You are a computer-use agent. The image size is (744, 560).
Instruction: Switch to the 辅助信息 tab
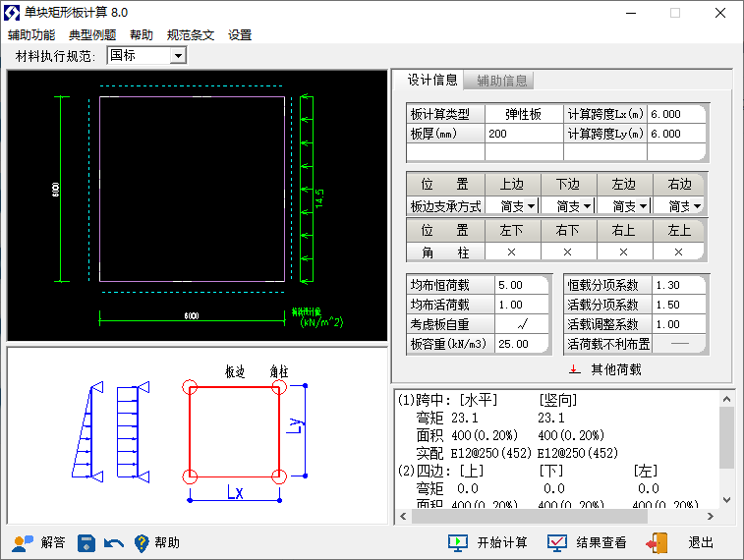tap(499, 81)
